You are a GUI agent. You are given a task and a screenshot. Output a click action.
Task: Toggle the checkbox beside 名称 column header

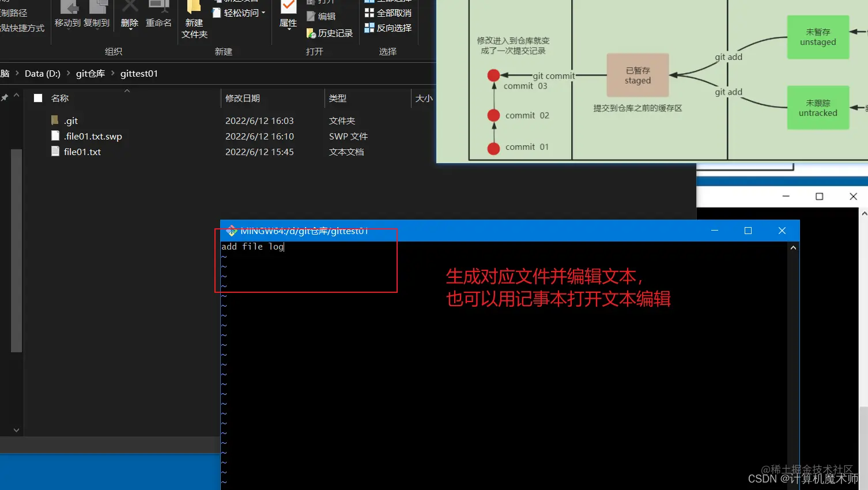[38, 98]
